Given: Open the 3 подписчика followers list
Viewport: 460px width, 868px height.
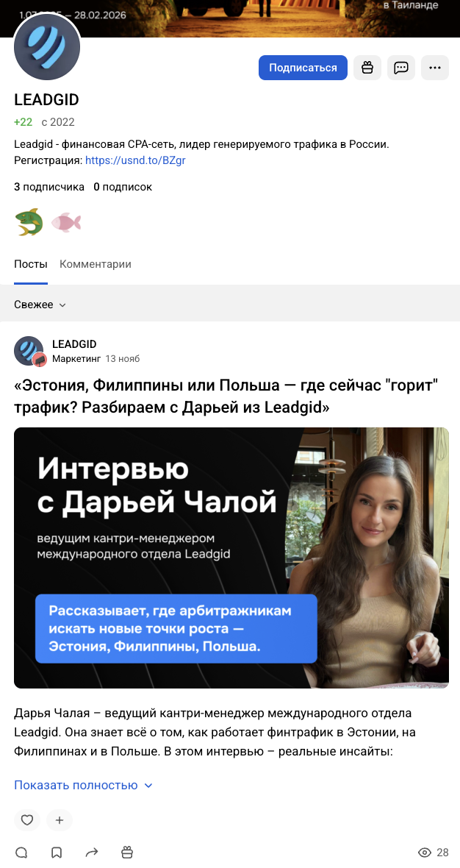Looking at the screenshot, I should 49,187.
